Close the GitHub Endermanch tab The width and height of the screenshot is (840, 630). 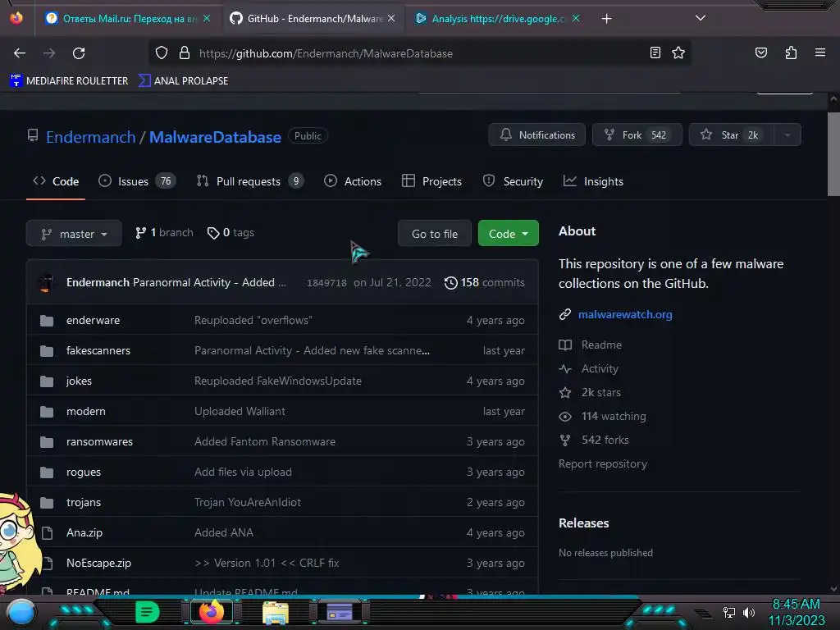[x=391, y=19]
